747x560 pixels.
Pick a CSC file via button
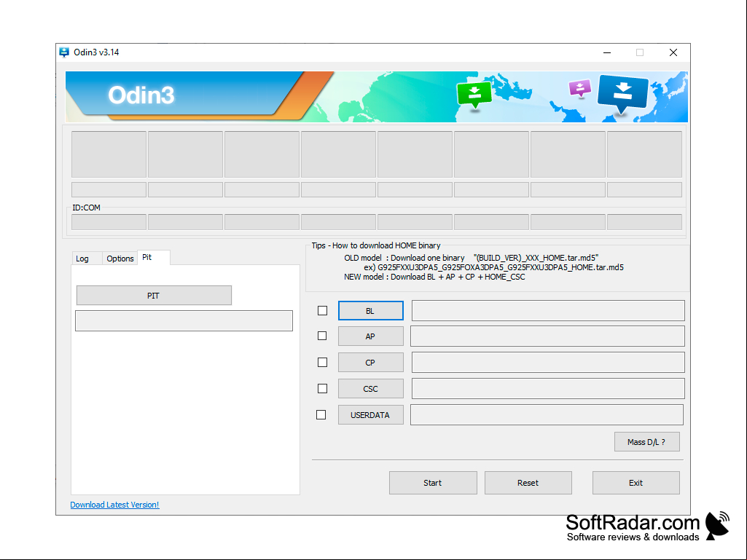[371, 389]
